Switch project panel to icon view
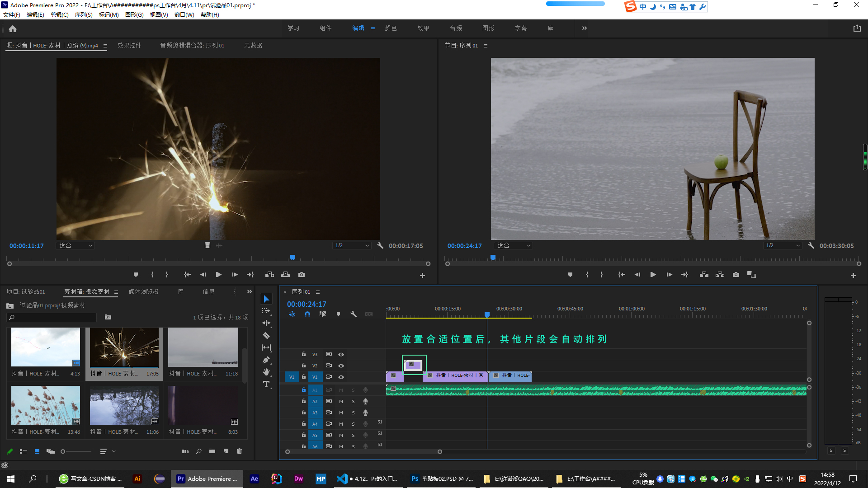 tap(37, 451)
